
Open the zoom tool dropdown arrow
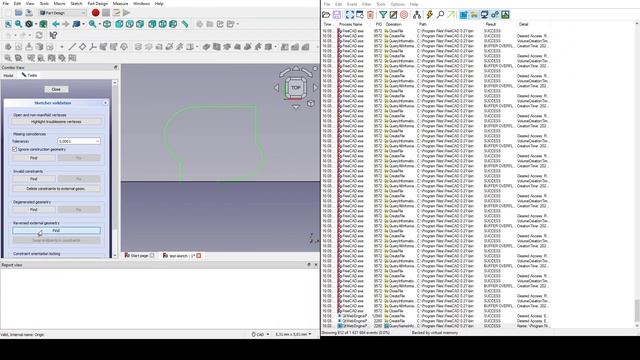(100, 24)
